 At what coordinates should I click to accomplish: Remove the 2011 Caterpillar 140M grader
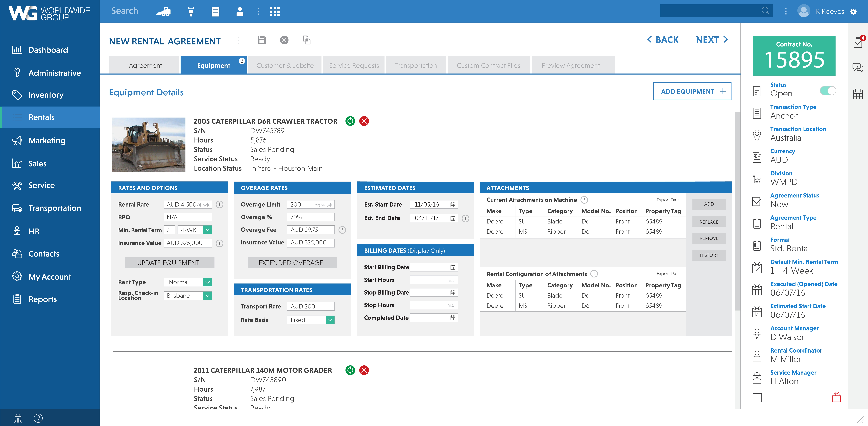(364, 370)
